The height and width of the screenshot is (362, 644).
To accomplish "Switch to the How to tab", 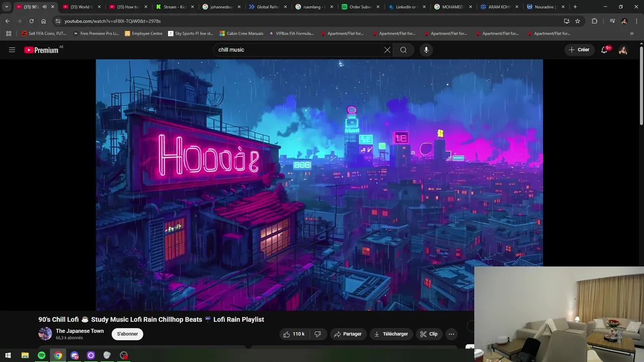I will [x=128, y=7].
